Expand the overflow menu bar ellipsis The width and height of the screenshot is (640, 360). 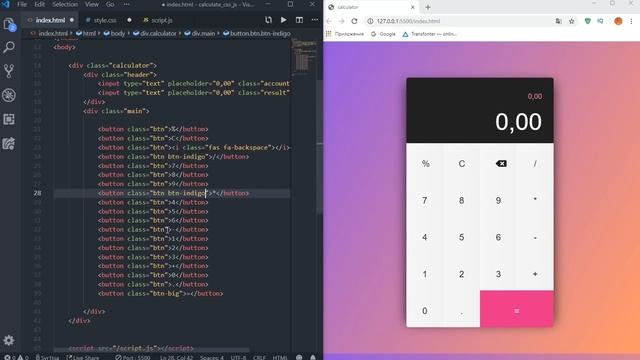pyautogui.click(x=127, y=4)
